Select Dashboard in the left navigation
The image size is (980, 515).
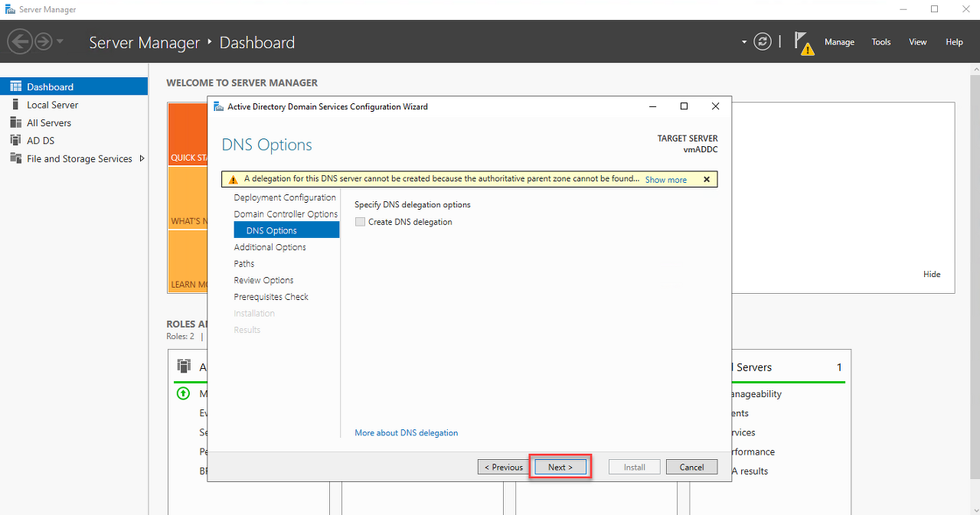(73, 86)
